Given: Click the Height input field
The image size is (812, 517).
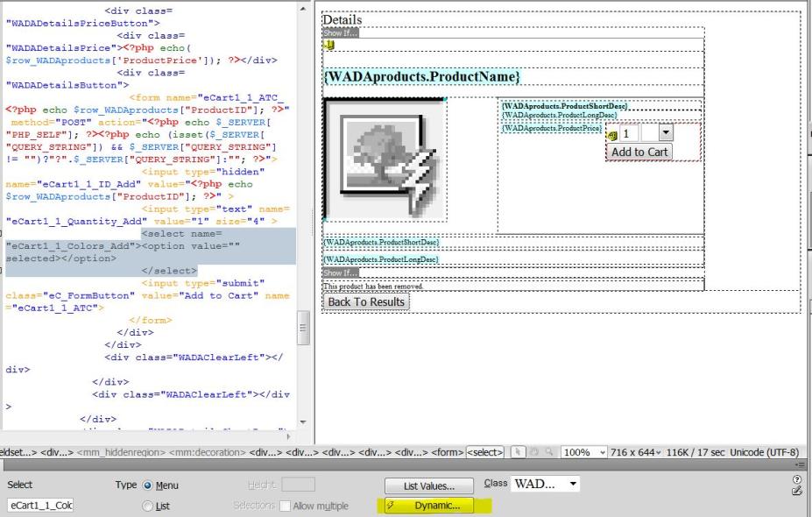Looking at the screenshot, I should tap(298, 485).
